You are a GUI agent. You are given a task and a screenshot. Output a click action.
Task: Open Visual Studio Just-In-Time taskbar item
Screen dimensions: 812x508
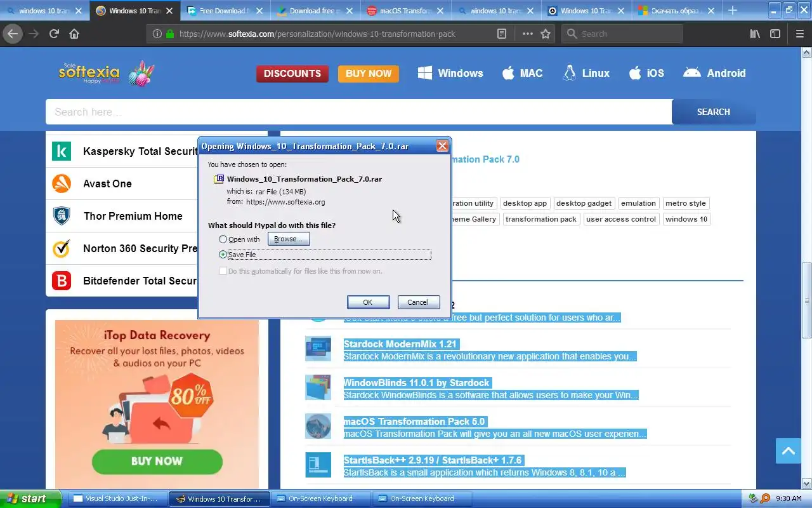click(117, 498)
